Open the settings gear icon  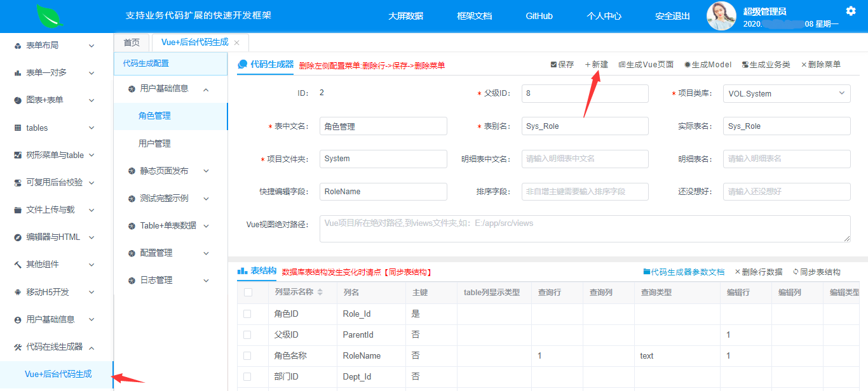point(851,11)
